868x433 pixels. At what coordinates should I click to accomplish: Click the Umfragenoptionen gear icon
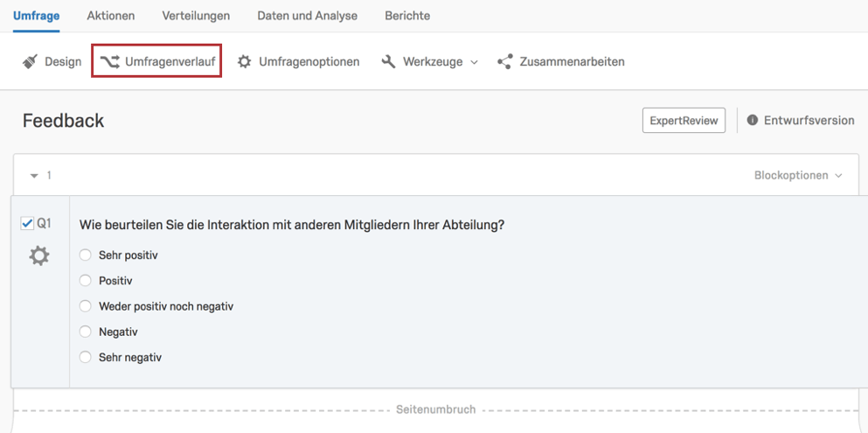pos(244,61)
